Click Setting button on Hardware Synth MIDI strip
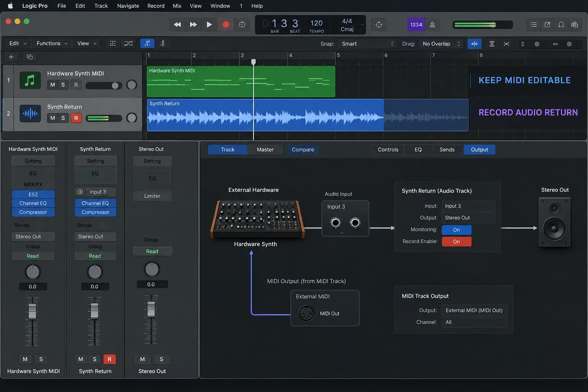The height and width of the screenshot is (392, 588). tap(33, 161)
